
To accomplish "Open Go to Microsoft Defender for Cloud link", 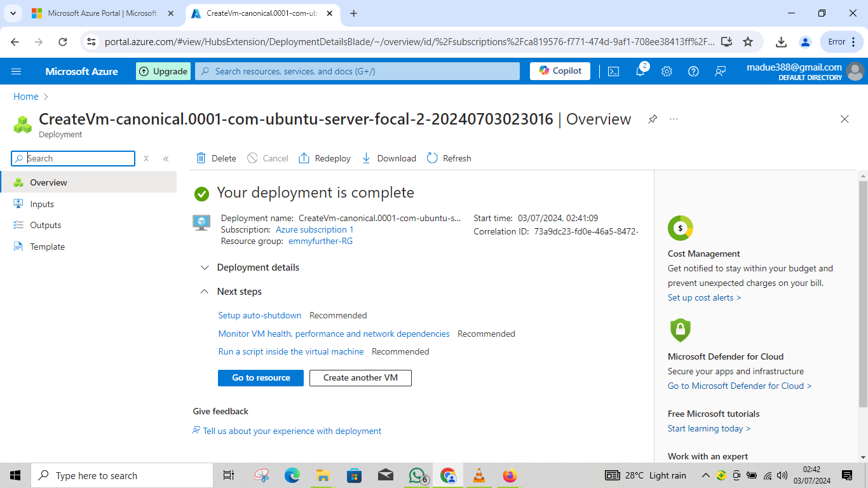I will [740, 386].
